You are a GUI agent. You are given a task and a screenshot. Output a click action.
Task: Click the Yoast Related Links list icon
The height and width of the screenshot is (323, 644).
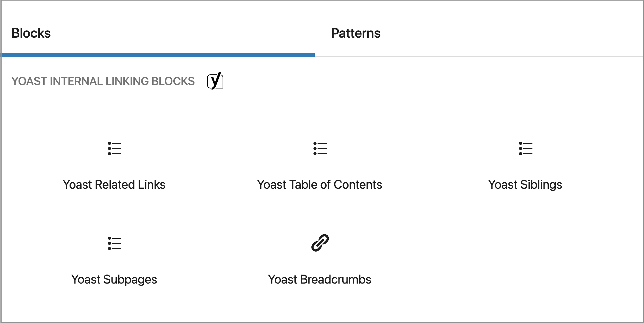(114, 148)
